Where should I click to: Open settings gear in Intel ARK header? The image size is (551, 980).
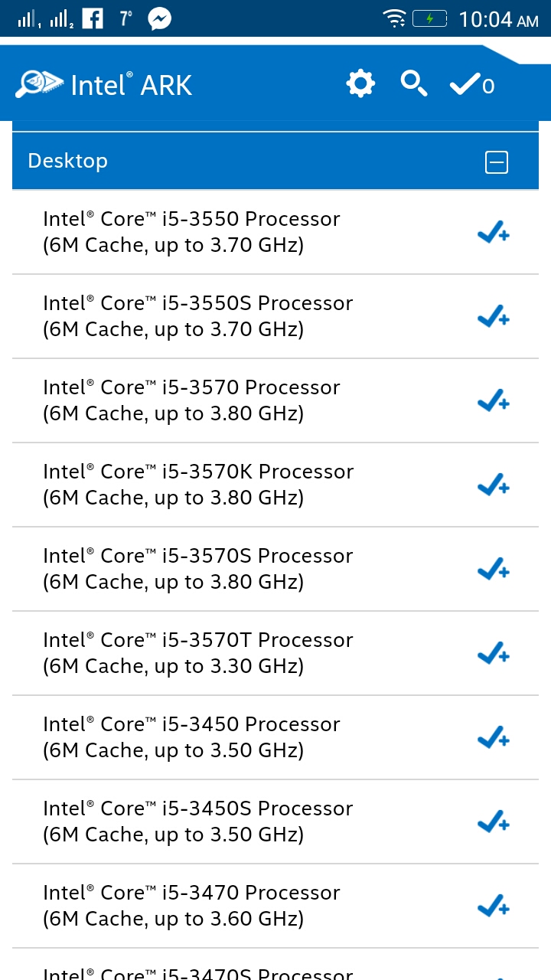360,83
